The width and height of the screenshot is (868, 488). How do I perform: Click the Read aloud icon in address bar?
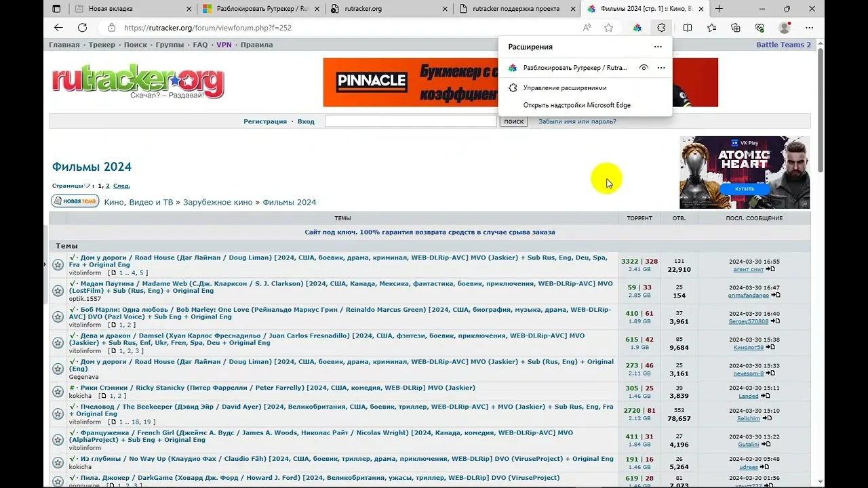(587, 28)
